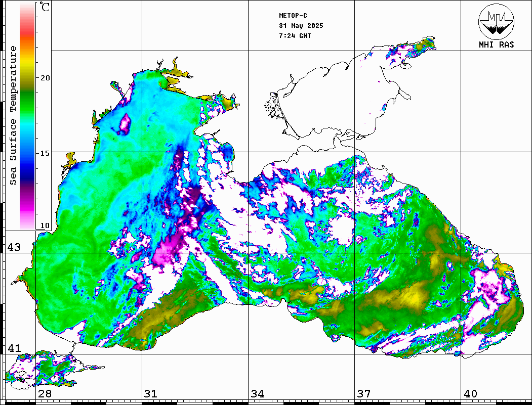Click the 15 mark on the temperature scale
Viewport: 532px width, 405px height.
point(45,153)
